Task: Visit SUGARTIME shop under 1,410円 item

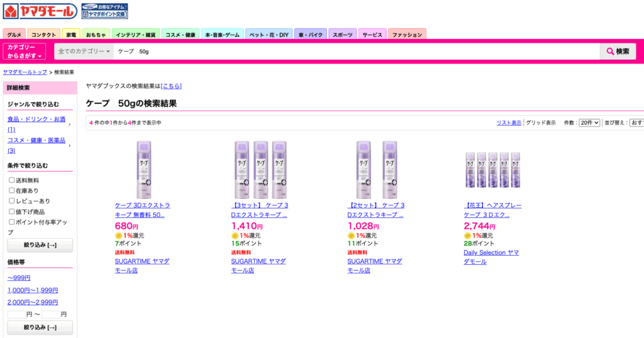Action: [258, 266]
